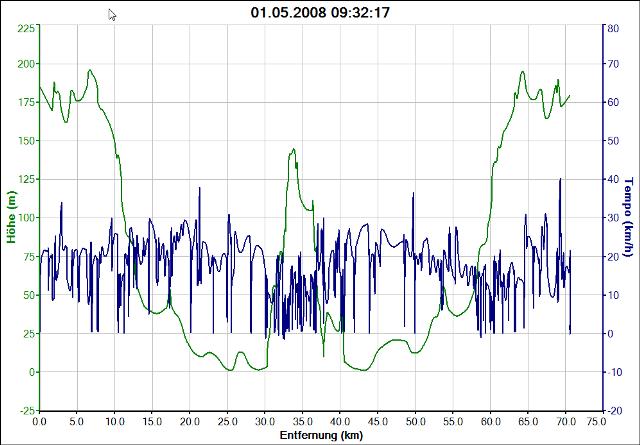The height and width of the screenshot is (445, 640).
Task: Click the 40 tick on the Tempo axis
Action: tap(609, 179)
